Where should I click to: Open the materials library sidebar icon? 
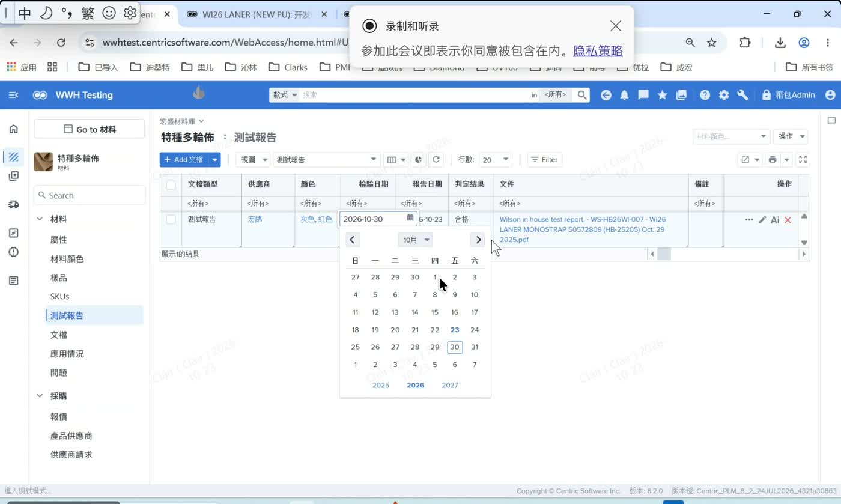click(x=13, y=157)
